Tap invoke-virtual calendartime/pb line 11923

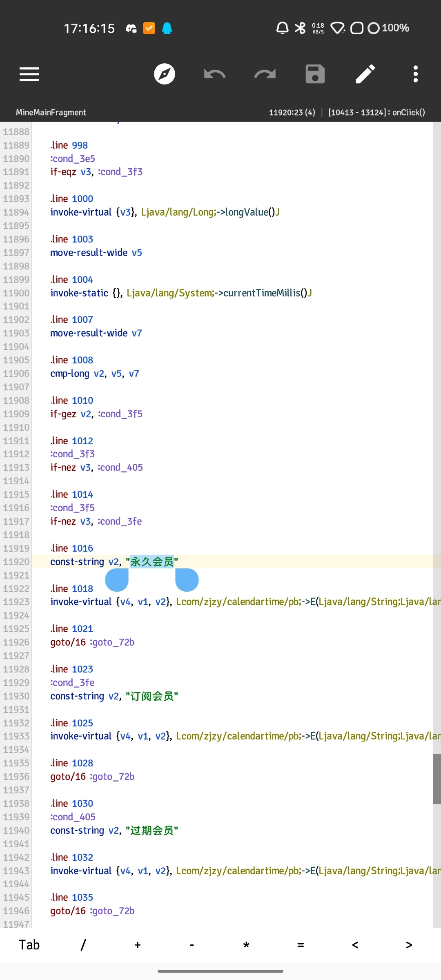pos(245,602)
